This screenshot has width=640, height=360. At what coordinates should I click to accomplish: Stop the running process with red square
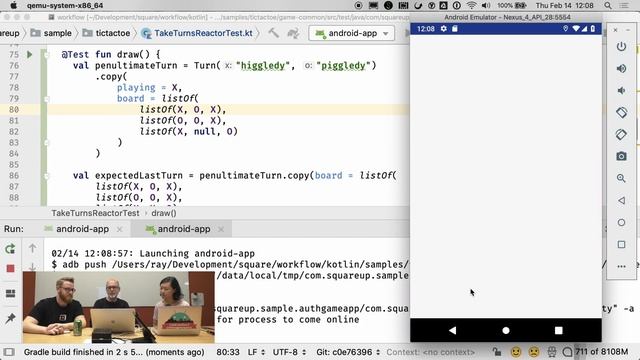11,268
